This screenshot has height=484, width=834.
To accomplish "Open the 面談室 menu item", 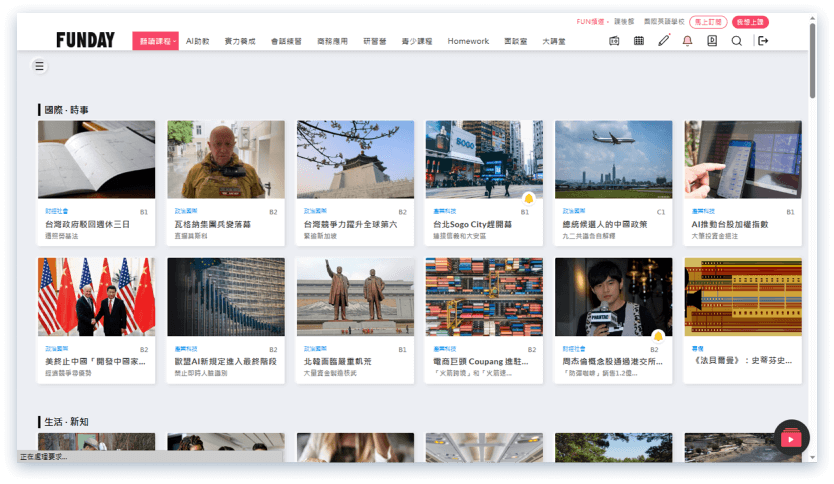I will coord(515,41).
